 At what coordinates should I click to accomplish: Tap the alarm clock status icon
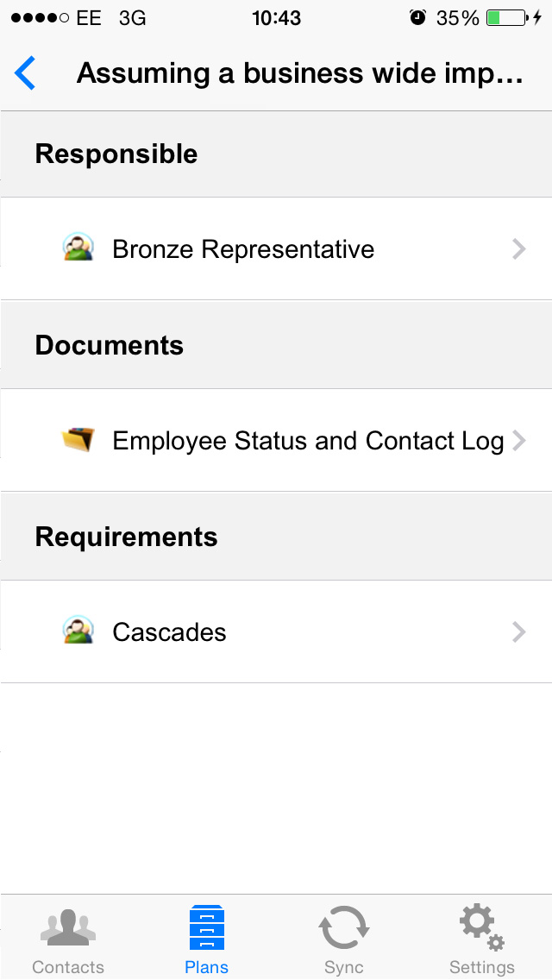coord(418,17)
